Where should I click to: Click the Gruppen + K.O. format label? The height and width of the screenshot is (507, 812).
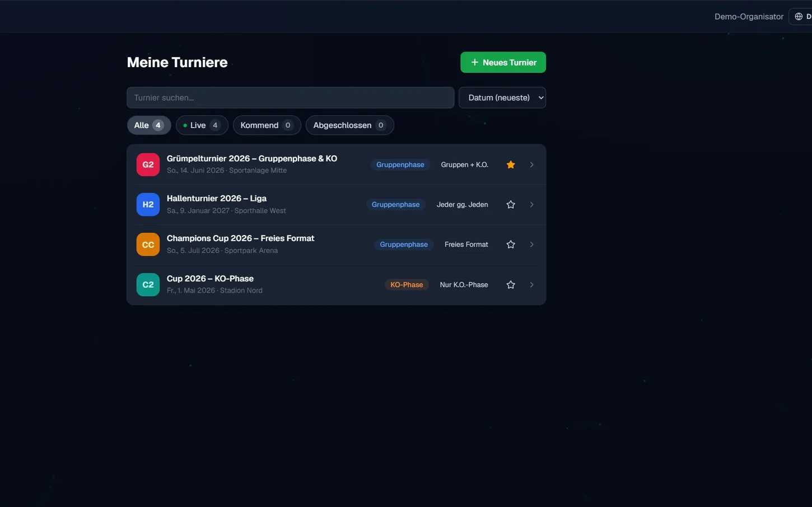point(465,165)
